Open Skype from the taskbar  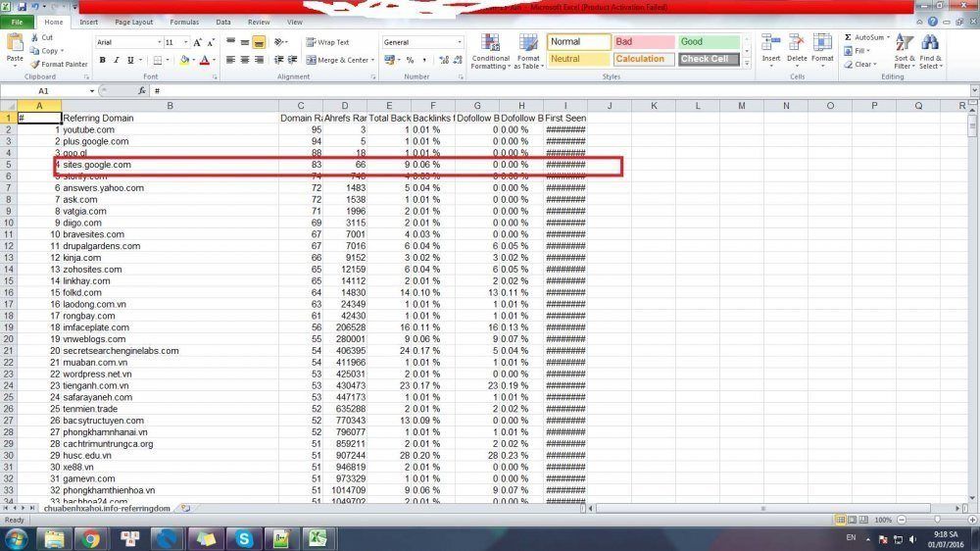244,538
